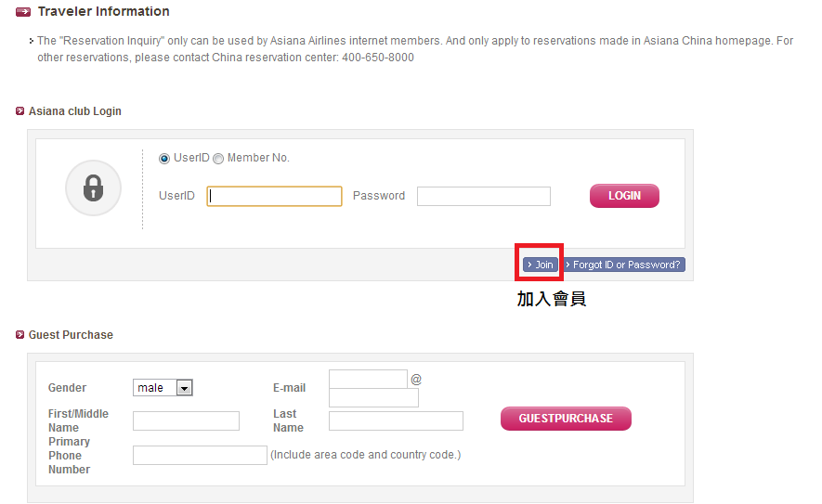Click the Guest Purchase bullet icon

(20, 335)
